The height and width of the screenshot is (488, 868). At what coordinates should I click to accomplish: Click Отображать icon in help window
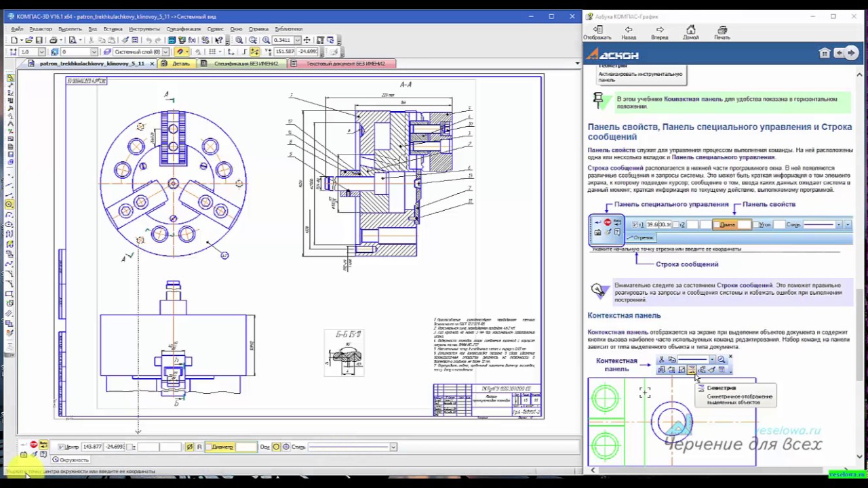coord(597,33)
